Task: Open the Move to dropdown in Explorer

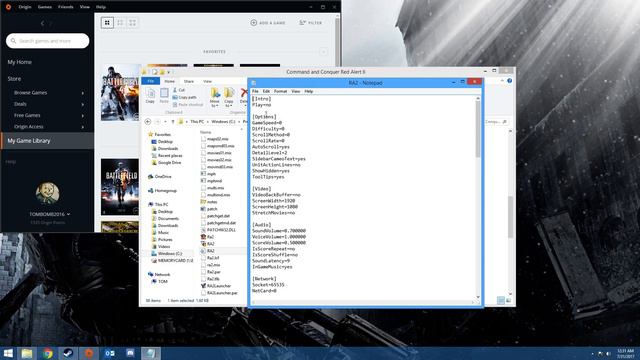Action: pos(215,97)
